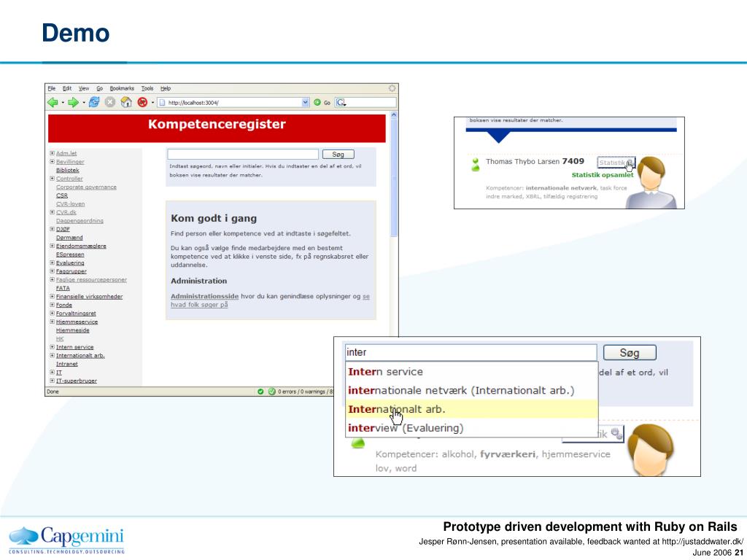Open the Corporate governance sidebar link
This screenshot has width=747, height=560.
click(86, 187)
